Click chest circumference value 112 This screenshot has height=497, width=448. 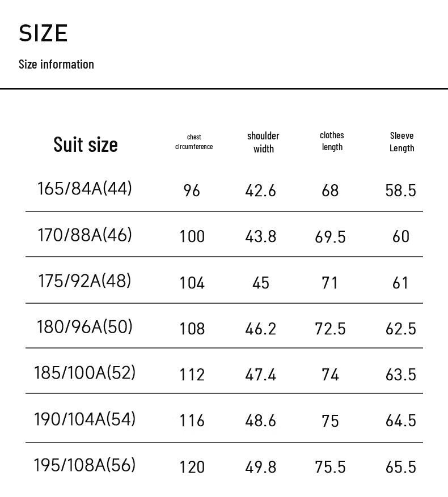[192, 375]
